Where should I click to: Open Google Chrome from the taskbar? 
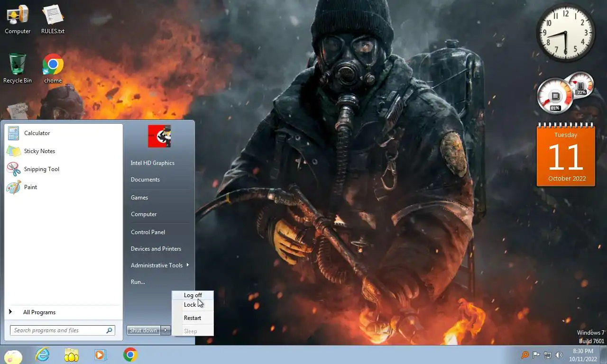click(130, 355)
